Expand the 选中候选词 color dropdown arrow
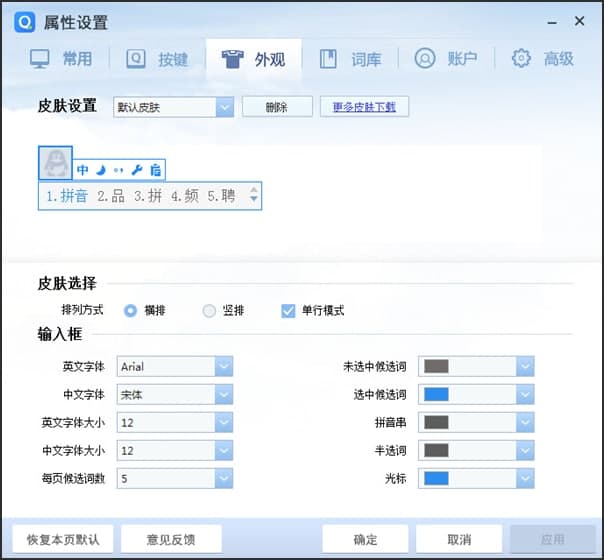Screen dimensions: 604x560 point(525,394)
